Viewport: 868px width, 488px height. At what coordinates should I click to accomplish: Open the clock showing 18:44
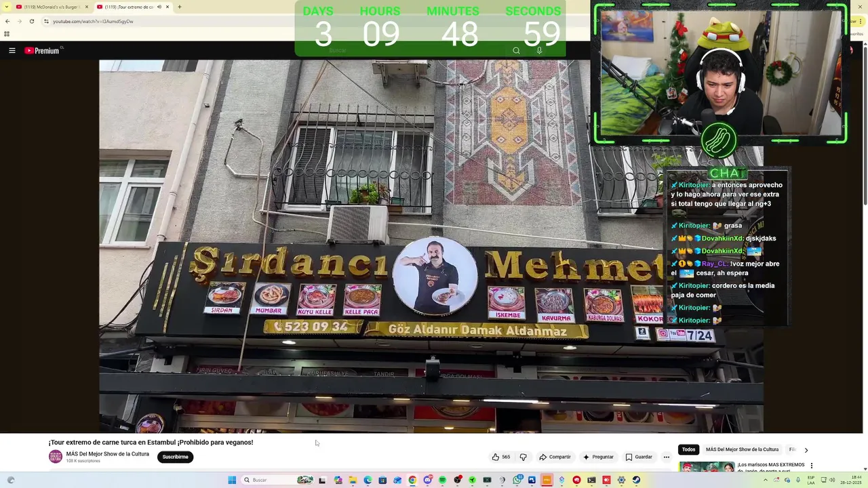(x=851, y=480)
